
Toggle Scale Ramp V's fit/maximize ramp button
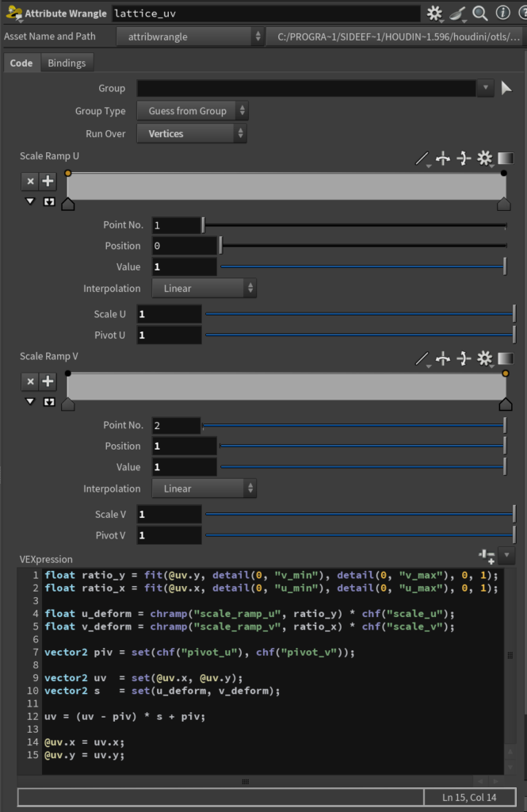pyautogui.click(x=48, y=402)
